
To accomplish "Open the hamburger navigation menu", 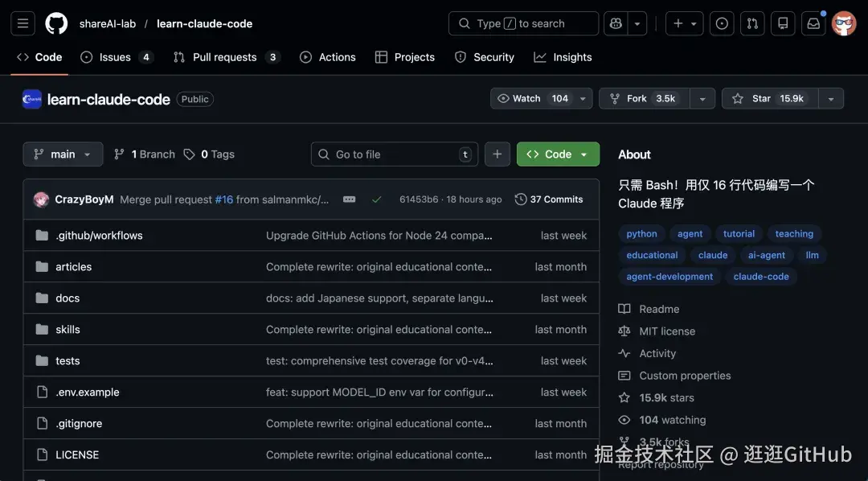I will click(x=23, y=23).
